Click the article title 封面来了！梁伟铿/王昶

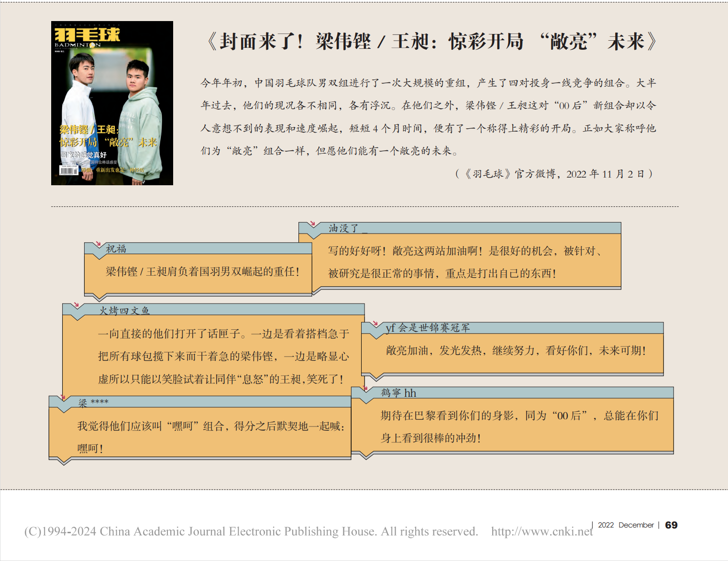(x=431, y=42)
